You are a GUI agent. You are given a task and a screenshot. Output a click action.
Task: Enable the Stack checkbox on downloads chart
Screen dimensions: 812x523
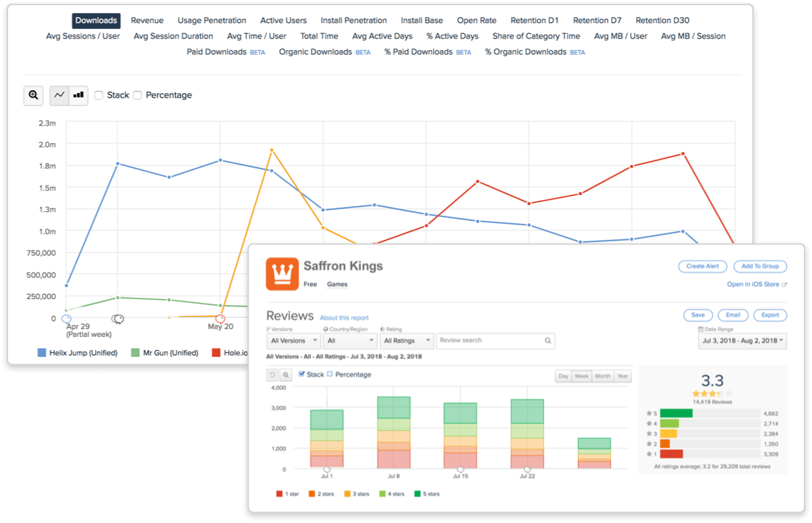pos(99,95)
